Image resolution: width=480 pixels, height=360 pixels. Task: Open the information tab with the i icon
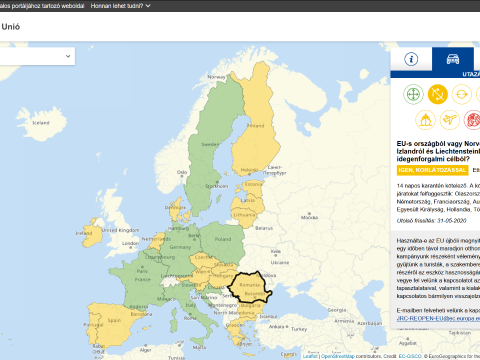pos(411,59)
